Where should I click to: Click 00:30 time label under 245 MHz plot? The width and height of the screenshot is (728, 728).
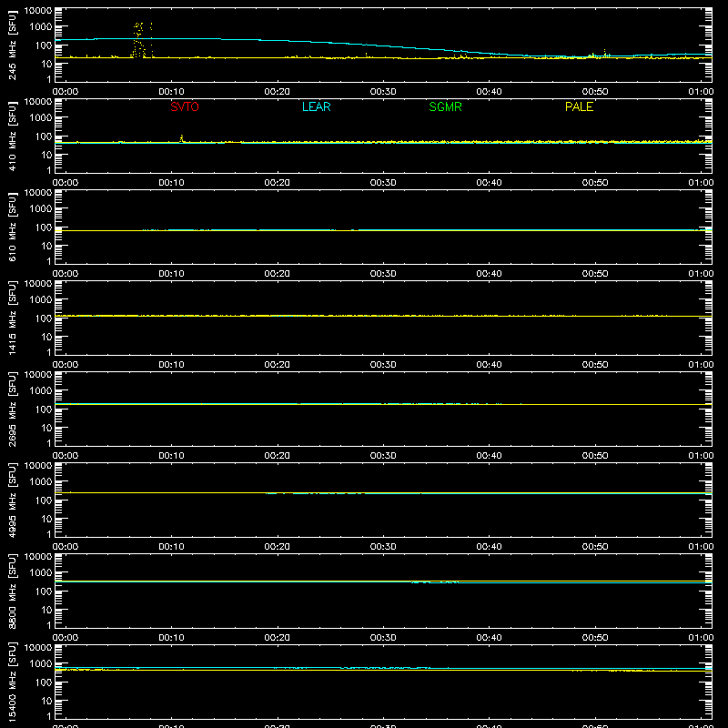[383, 92]
